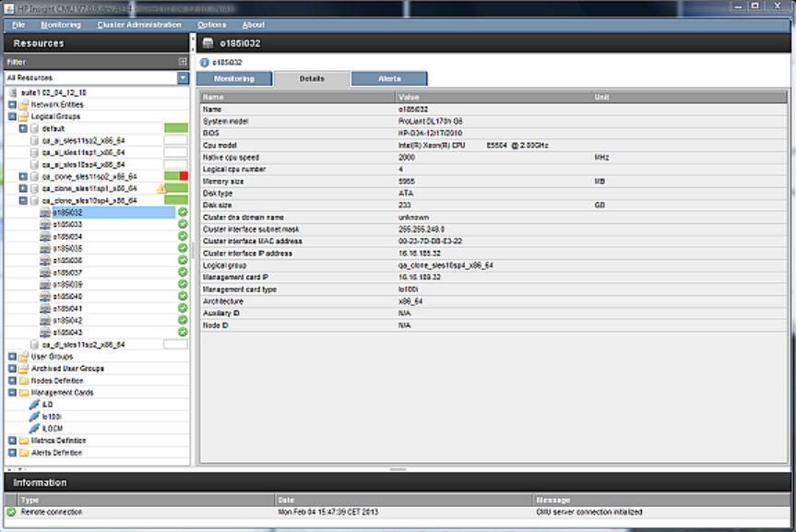Click the lo100i management card icon
This screenshot has height=532, width=796.
click(x=34, y=416)
